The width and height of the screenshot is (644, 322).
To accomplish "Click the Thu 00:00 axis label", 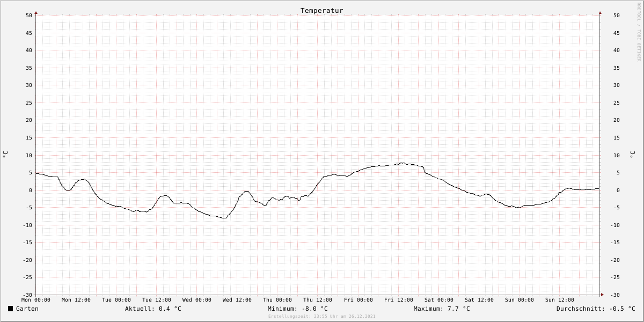I will 277,300.
